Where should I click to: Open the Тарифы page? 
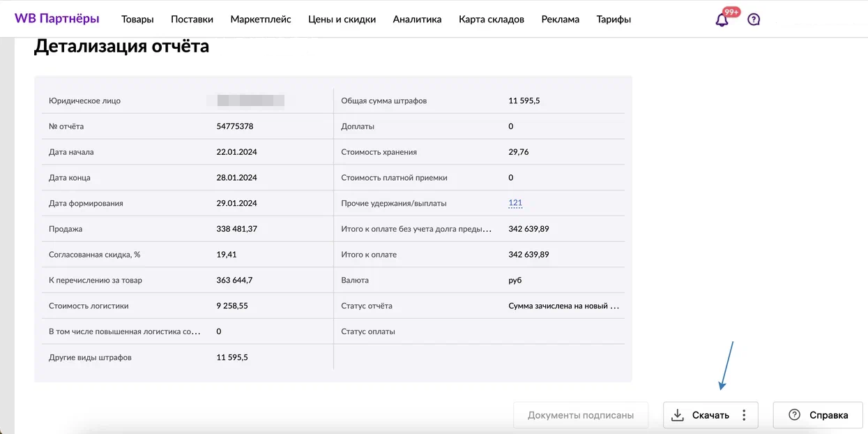pyautogui.click(x=614, y=20)
